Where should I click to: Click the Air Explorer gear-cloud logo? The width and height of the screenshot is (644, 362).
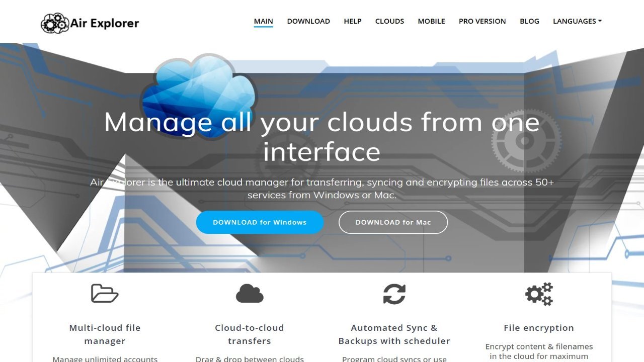[55, 23]
